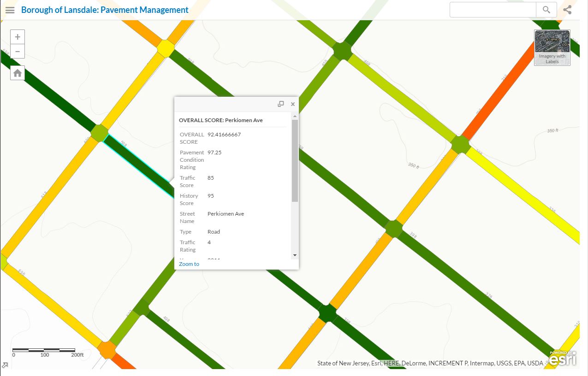This screenshot has height=376, width=588.
Task: Switch basemap to Imagery with Labels
Action: pyautogui.click(x=552, y=47)
